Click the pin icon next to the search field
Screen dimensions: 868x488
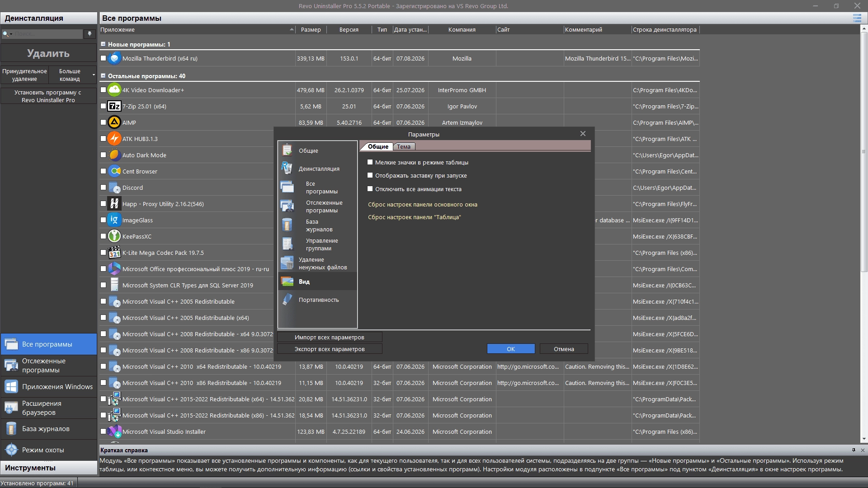click(x=90, y=34)
